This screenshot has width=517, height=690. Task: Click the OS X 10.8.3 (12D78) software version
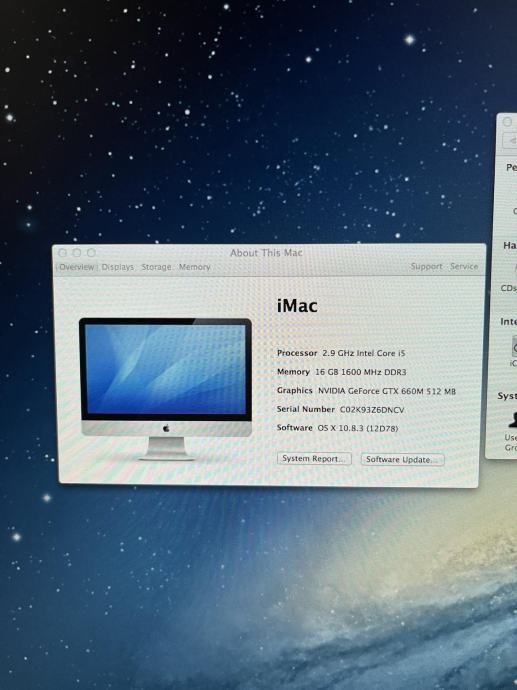click(x=358, y=428)
